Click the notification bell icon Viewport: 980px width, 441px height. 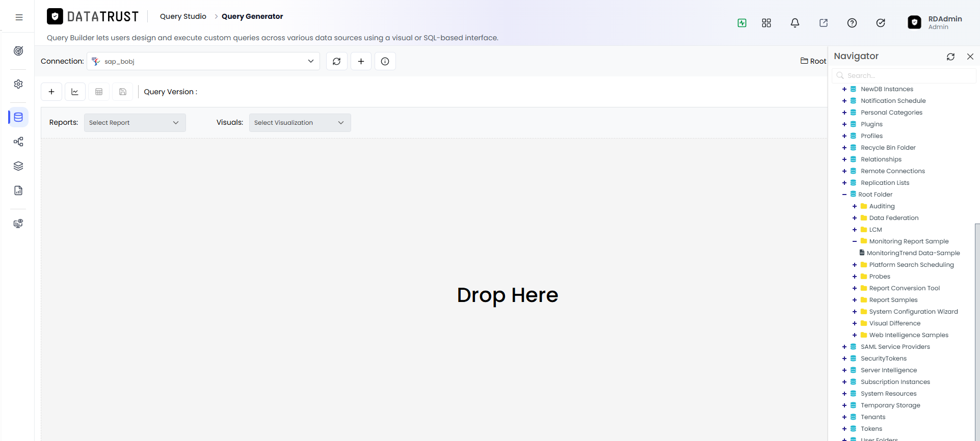[794, 23]
